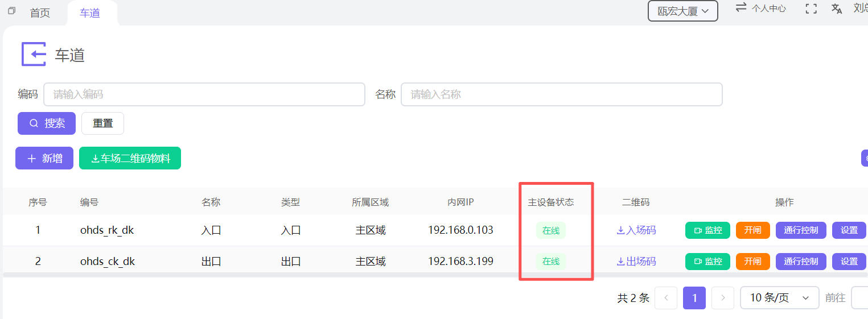Click 监控 camera button for ohds_rk_dk
Viewport: 868px width, 319px height.
pos(707,230)
